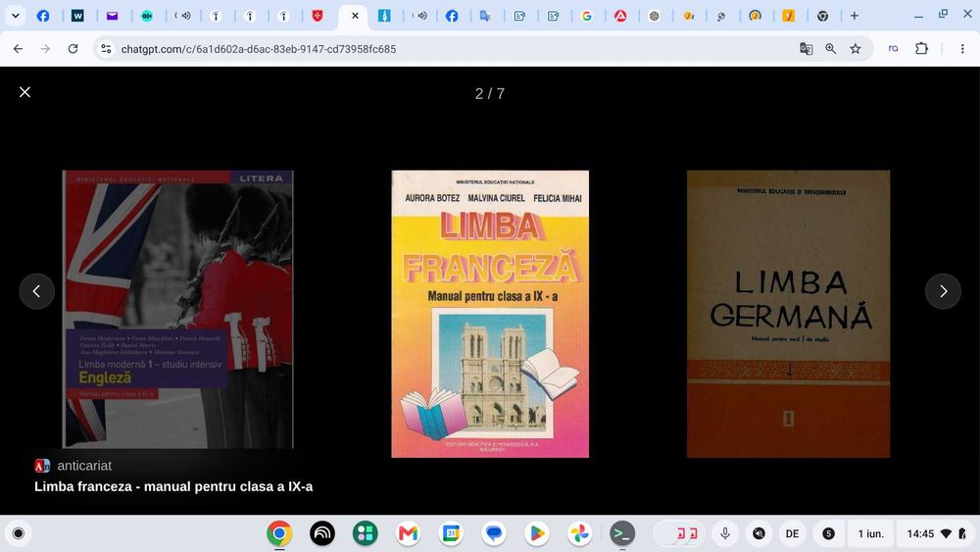Screen dimensions: 980x552
Task: Expand the tab search dropdown arrow
Action: (x=15, y=16)
